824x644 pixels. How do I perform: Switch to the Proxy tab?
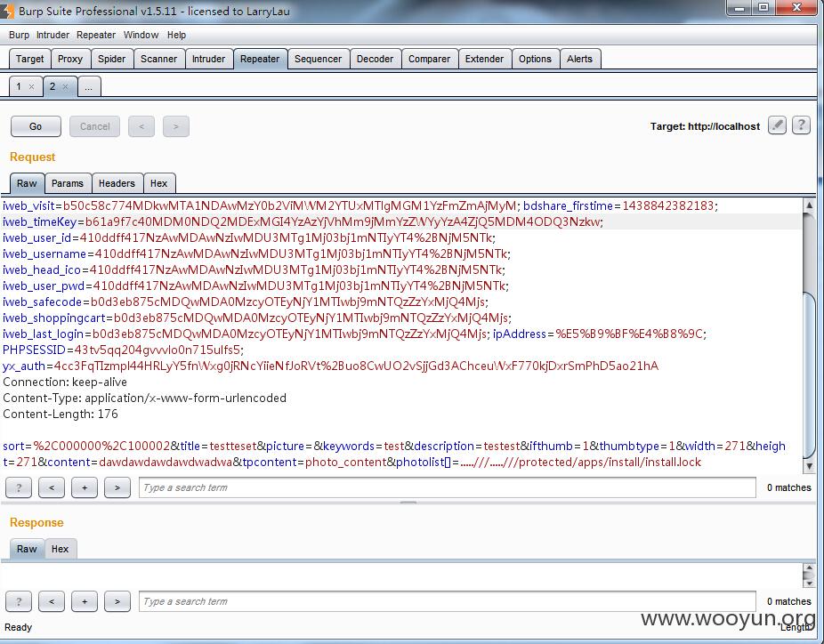pyautogui.click(x=70, y=59)
